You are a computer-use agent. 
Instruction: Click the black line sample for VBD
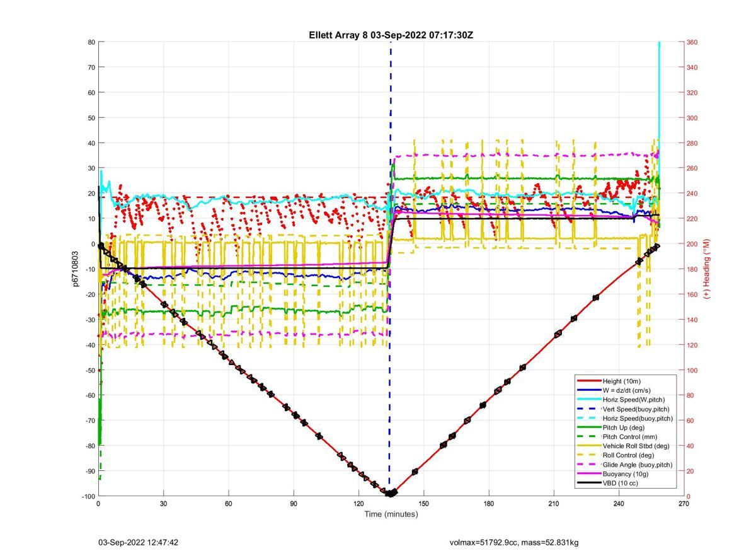pos(588,484)
